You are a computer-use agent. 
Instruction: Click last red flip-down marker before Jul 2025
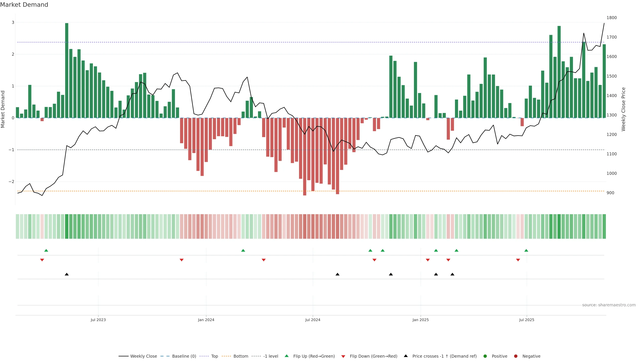coord(518,260)
